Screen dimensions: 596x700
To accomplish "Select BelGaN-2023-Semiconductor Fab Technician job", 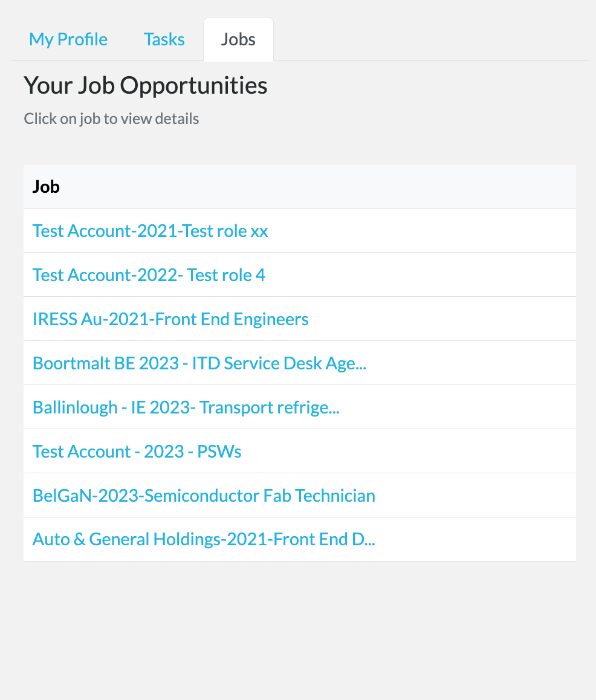I will point(204,495).
